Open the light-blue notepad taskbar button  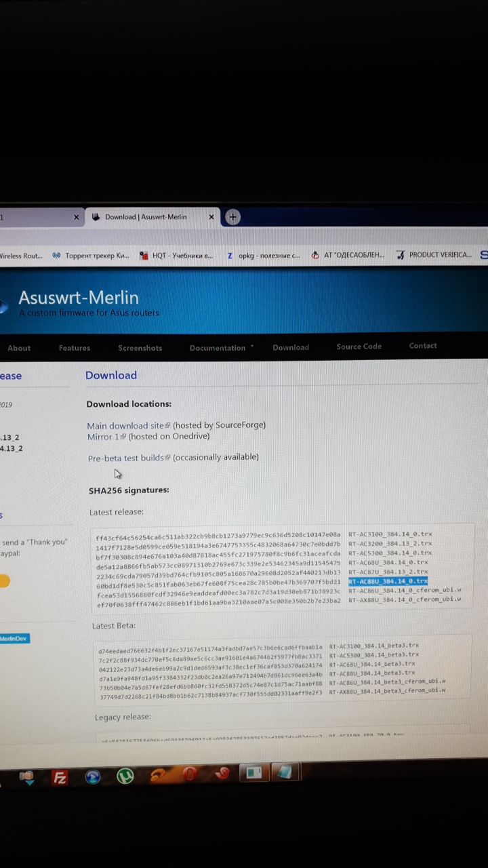point(285,772)
